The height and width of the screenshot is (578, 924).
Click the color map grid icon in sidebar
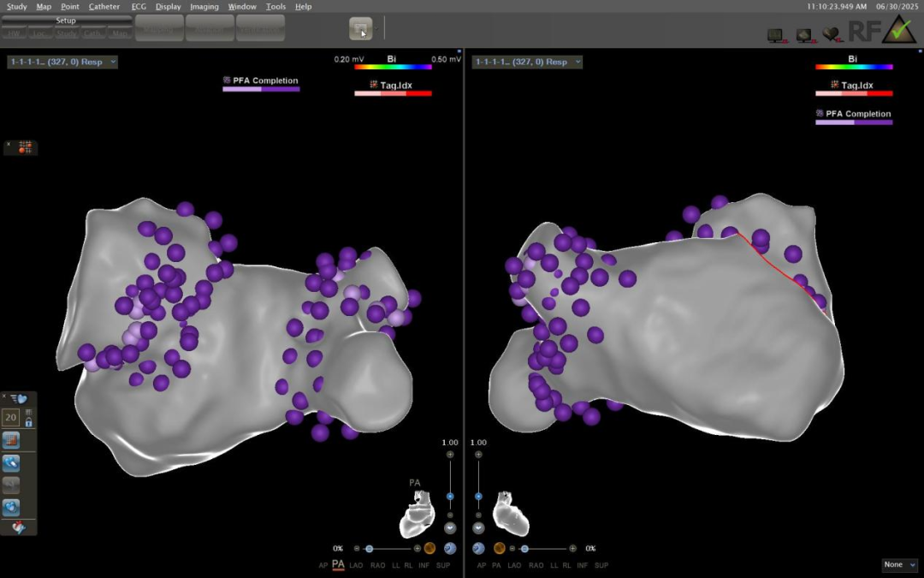11,440
